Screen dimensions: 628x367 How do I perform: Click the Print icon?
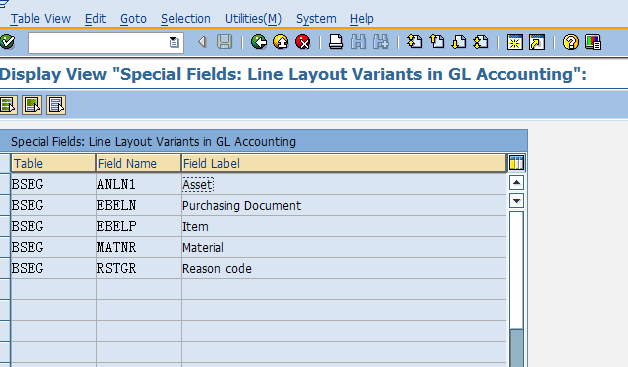(x=336, y=42)
